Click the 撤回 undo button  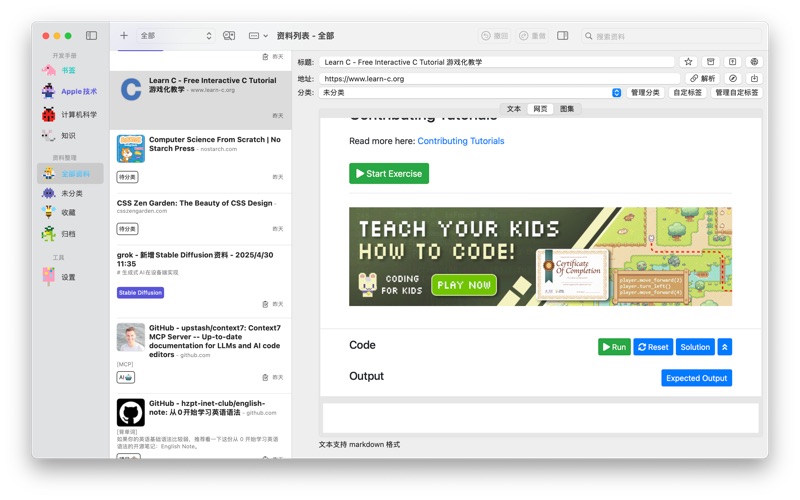coord(495,36)
